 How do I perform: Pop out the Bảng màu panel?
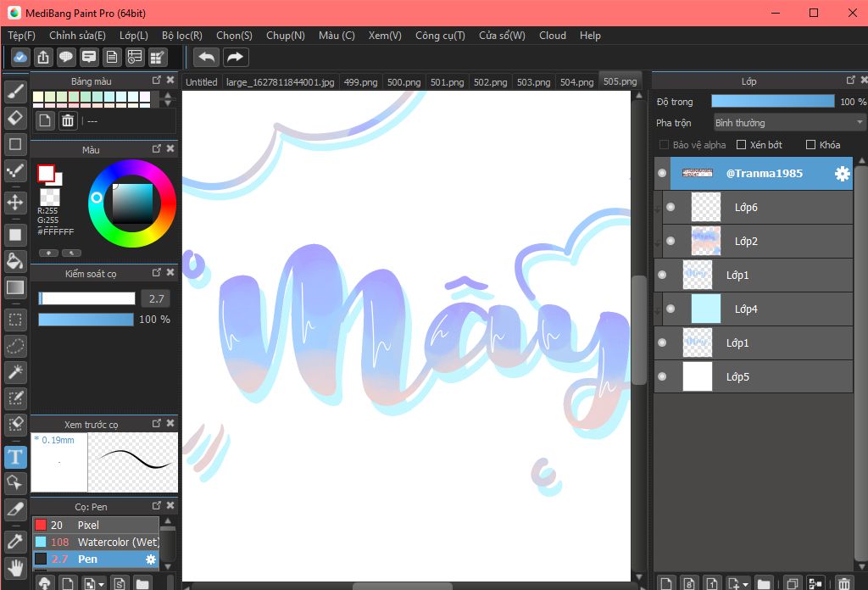tap(157, 81)
